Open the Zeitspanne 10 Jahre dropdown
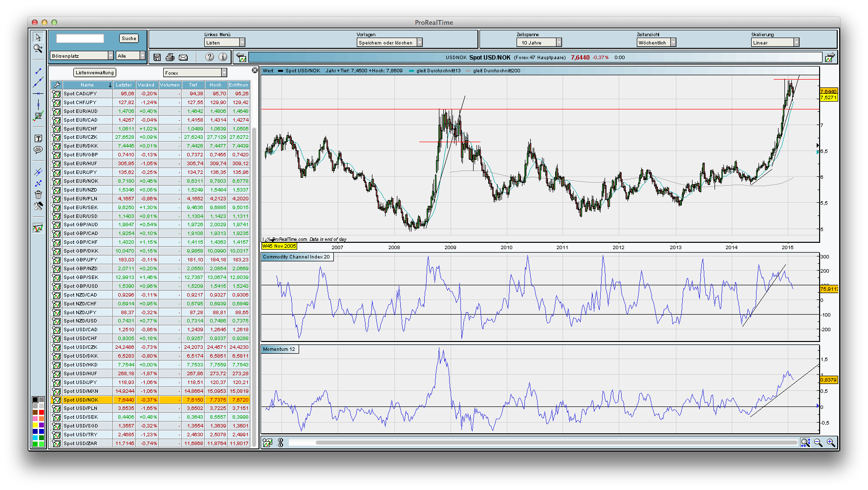This screenshot has width=868, height=490. point(539,43)
